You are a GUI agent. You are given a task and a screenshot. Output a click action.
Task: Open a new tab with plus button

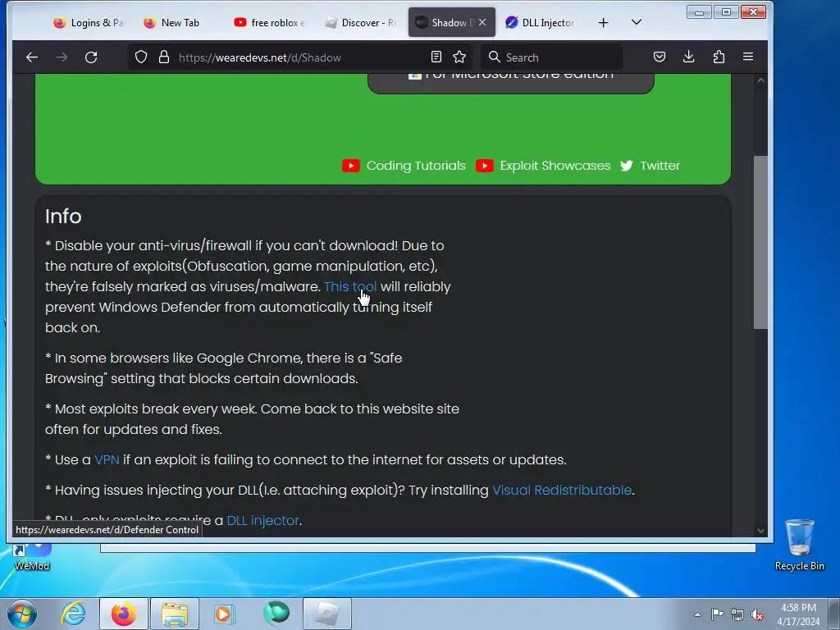(x=603, y=22)
